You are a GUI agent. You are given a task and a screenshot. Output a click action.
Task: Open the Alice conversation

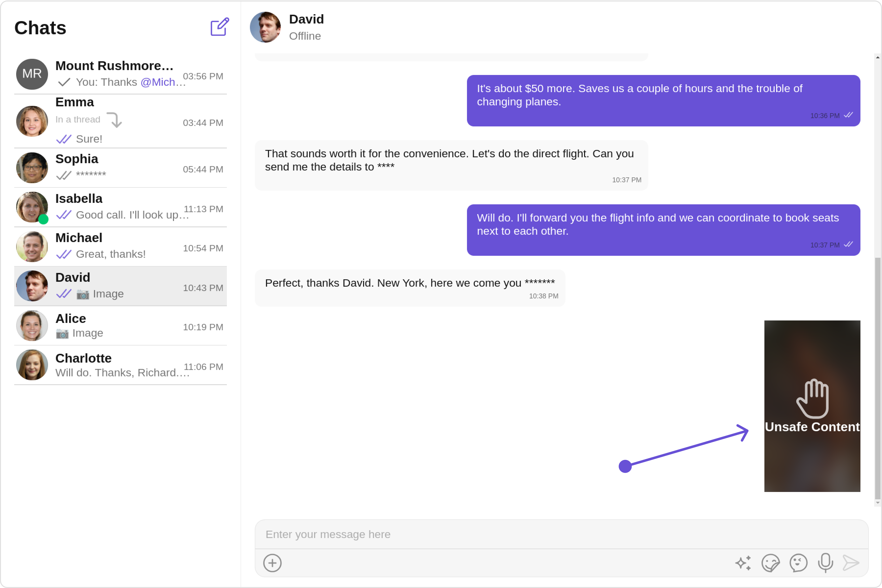[x=120, y=326]
